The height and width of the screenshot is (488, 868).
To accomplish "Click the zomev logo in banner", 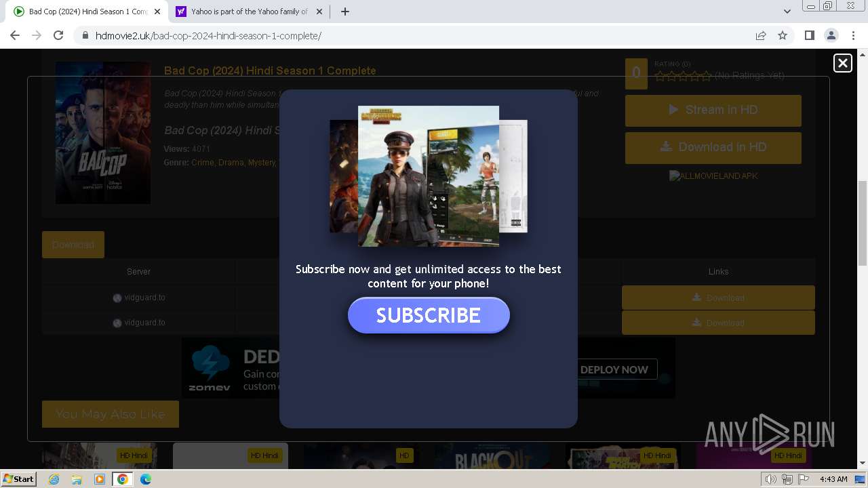I will pyautogui.click(x=210, y=369).
